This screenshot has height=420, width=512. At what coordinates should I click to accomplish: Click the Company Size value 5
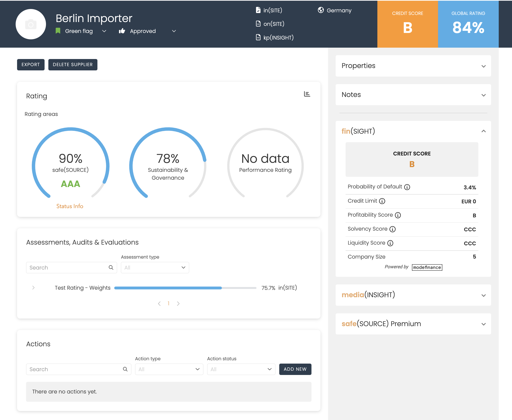(x=474, y=256)
